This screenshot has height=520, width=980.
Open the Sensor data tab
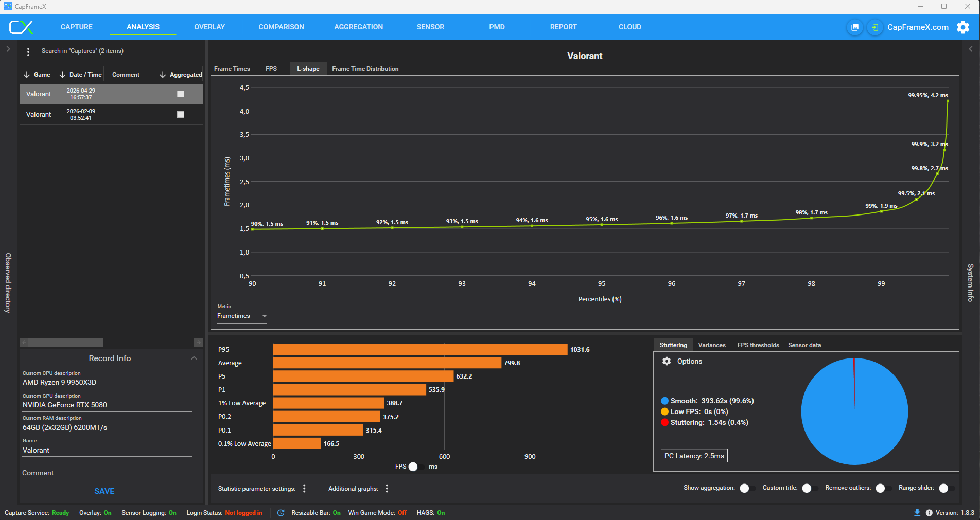click(804, 345)
